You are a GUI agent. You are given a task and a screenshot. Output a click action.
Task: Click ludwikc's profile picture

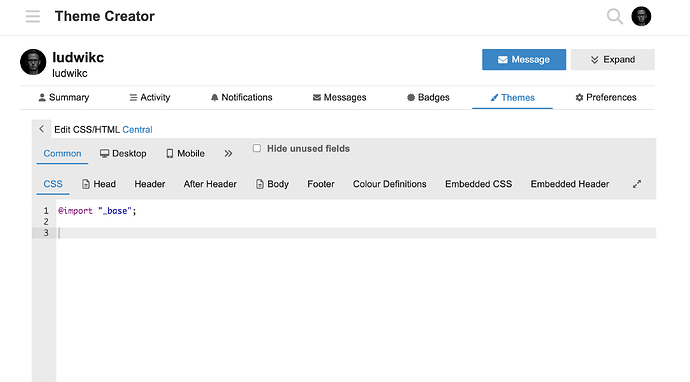pyautogui.click(x=33, y=62)
